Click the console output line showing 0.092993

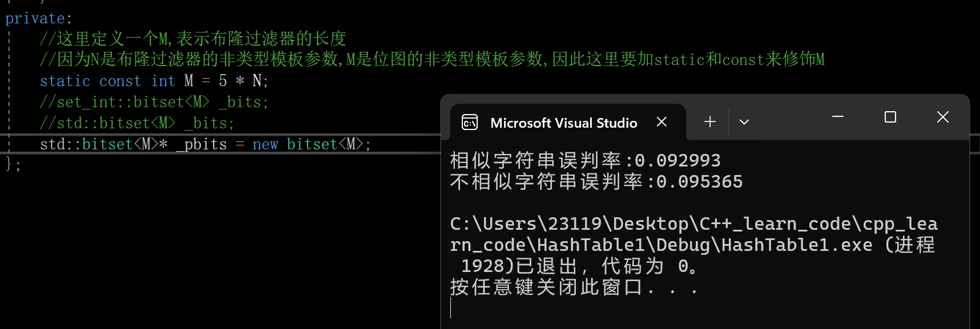click(585, 161)
